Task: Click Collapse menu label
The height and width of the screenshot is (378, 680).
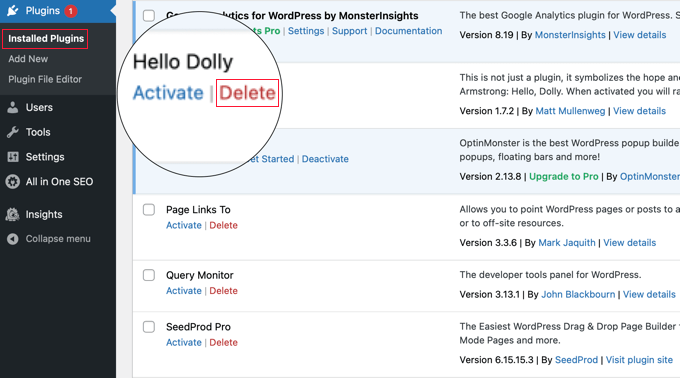Action: tap(58, 239)
